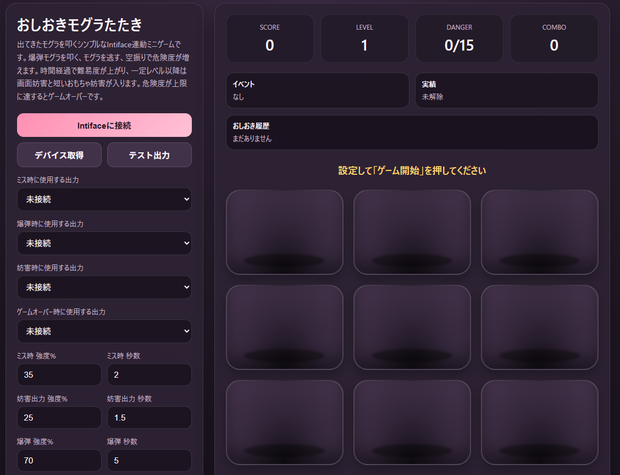Tap the middle-row right mole hole

tap(539, 327)
